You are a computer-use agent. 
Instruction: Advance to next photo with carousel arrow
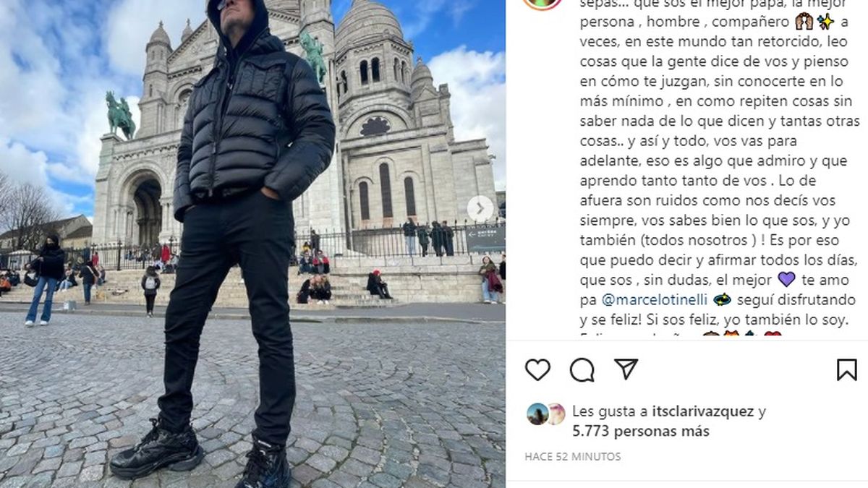pos(480,209)
